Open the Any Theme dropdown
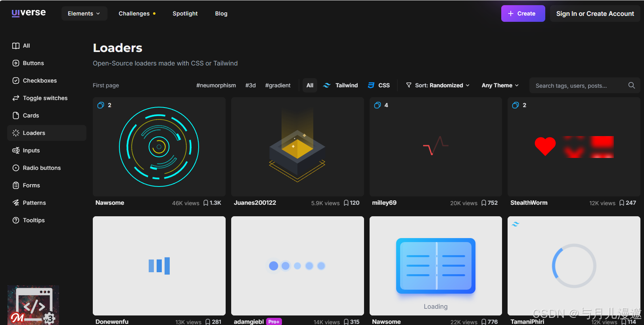Image resolution: width=644 pixels, height=325 pixels. tap(500, 85)
